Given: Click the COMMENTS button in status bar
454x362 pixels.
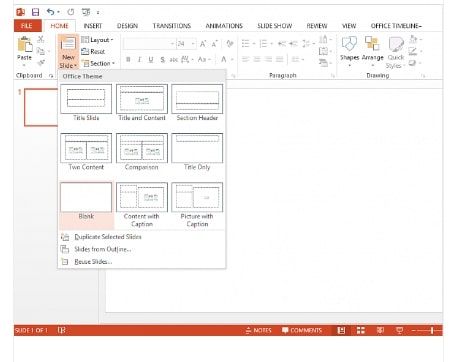Looking at the screenshot, I should point(302,330).
